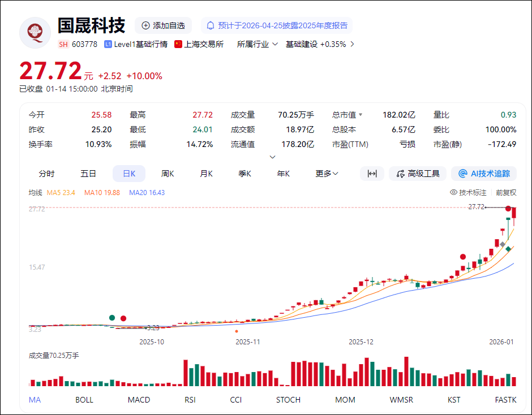Click the 国晟科技 company logo

click(x=35, y=33)
